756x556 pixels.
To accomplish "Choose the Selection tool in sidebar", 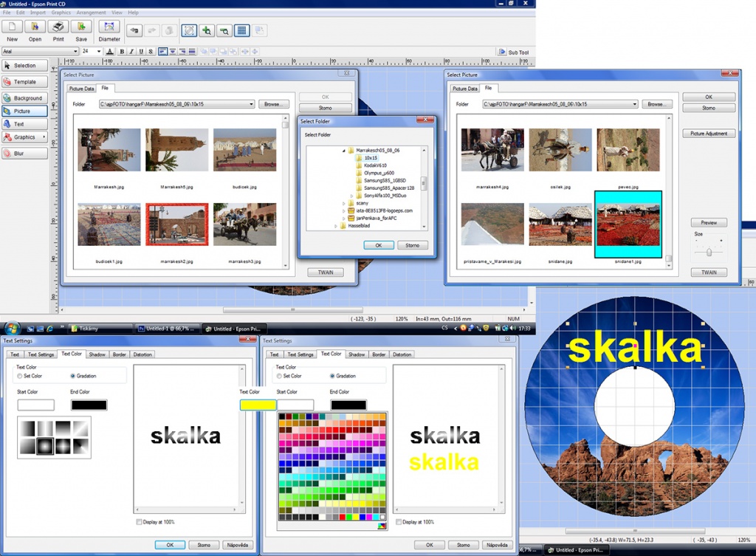I will (x=25, y=66).
